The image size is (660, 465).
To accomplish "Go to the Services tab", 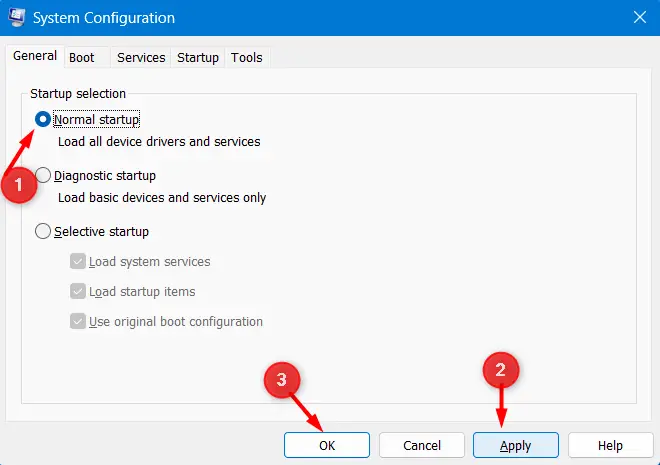I will [x=141, y=58].
